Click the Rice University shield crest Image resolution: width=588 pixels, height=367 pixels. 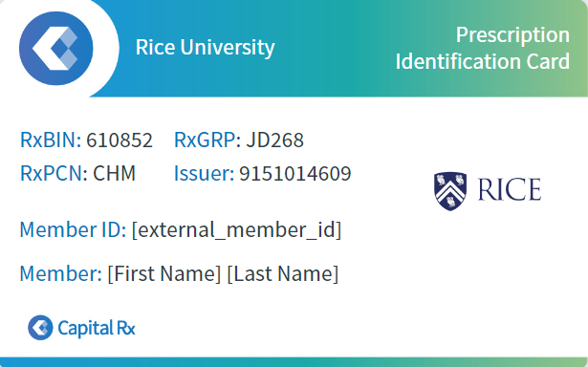[450, 191]
